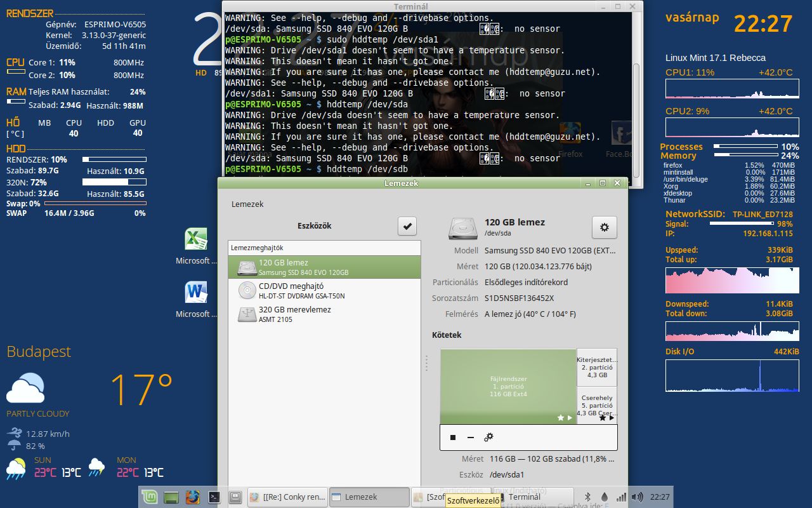Click the SSID text TP-LINK_ED7128

763,214
